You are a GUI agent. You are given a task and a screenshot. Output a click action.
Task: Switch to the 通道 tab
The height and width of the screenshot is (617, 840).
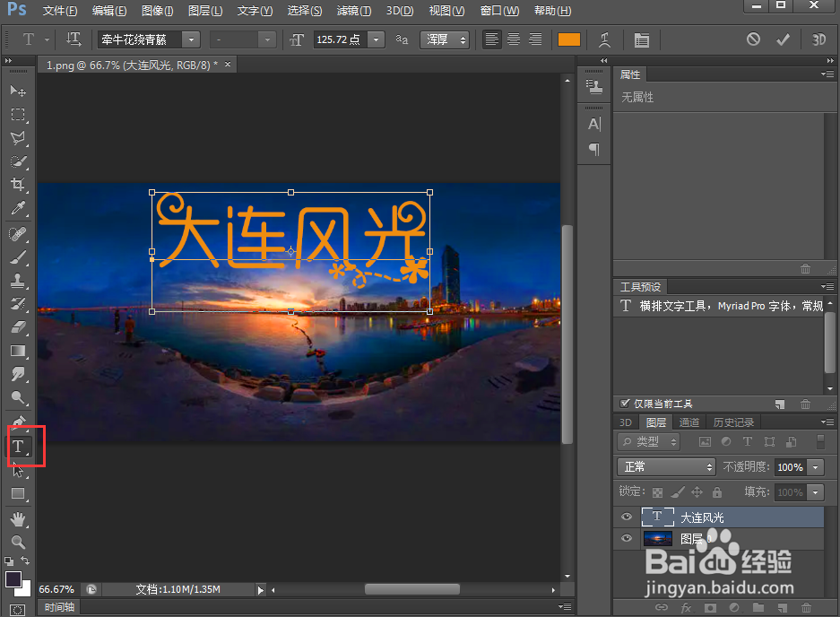[688, 422]
